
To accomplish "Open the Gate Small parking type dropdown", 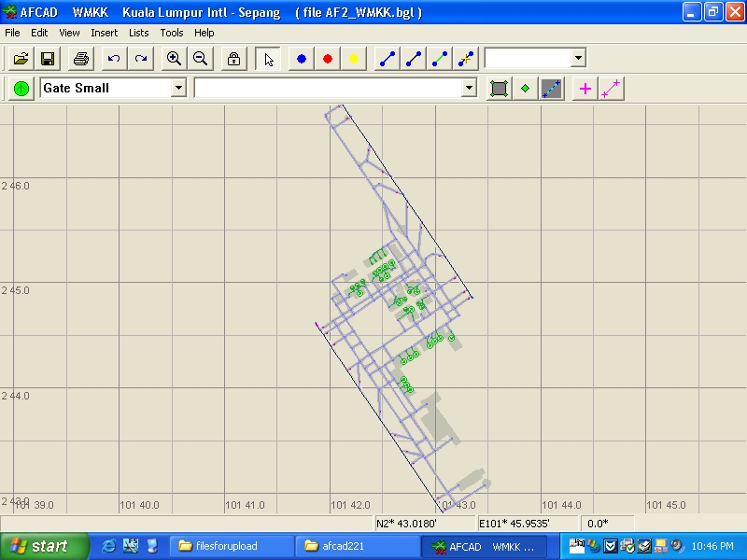I will (x=178, y=88).
